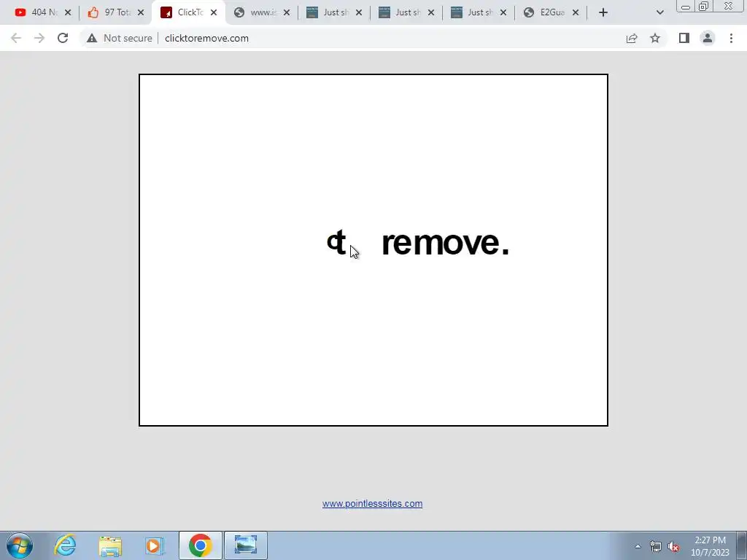
Task: Bookmark this page with the star
Action: 655,38
